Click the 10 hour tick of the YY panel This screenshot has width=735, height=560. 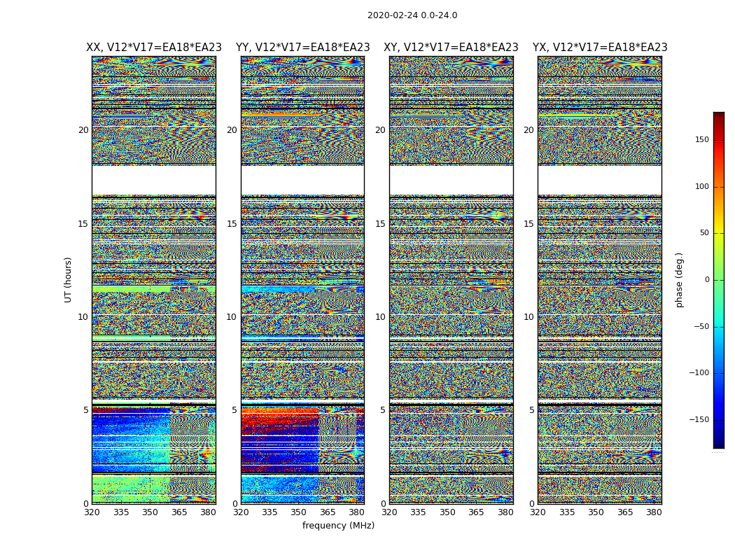pyautogui.click(x=232, y=317)
